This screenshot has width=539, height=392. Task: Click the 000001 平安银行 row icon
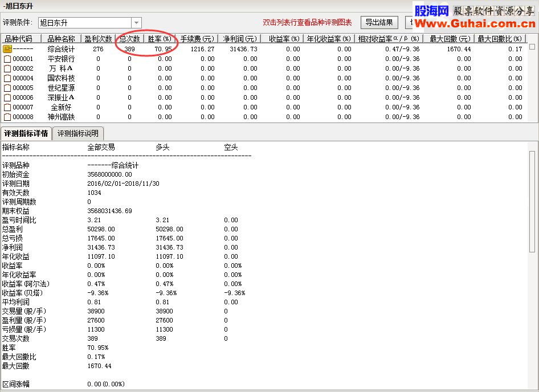[x=7, y=59]
